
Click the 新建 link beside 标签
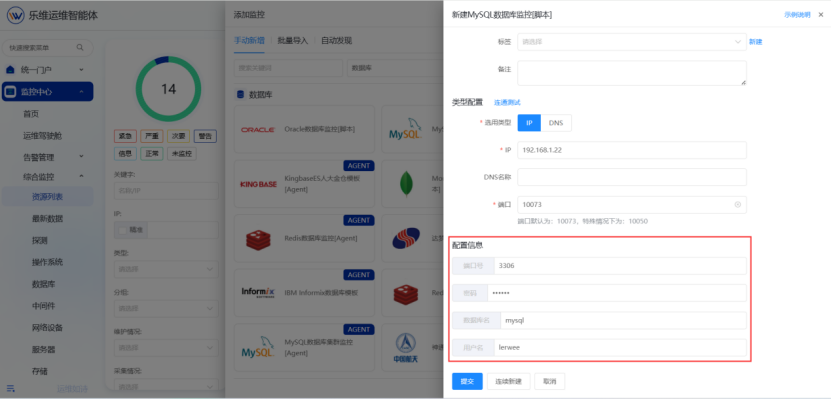755,42
